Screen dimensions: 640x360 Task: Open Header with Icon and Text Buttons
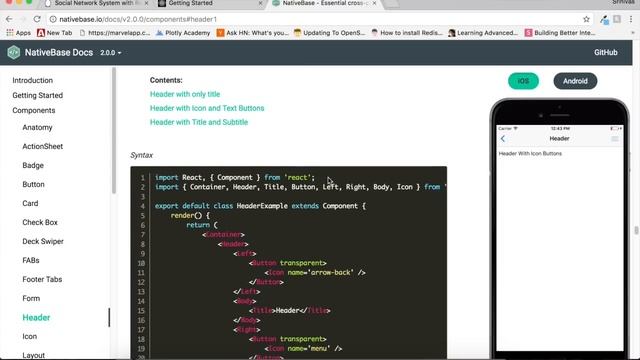click(x=207, y=108)
